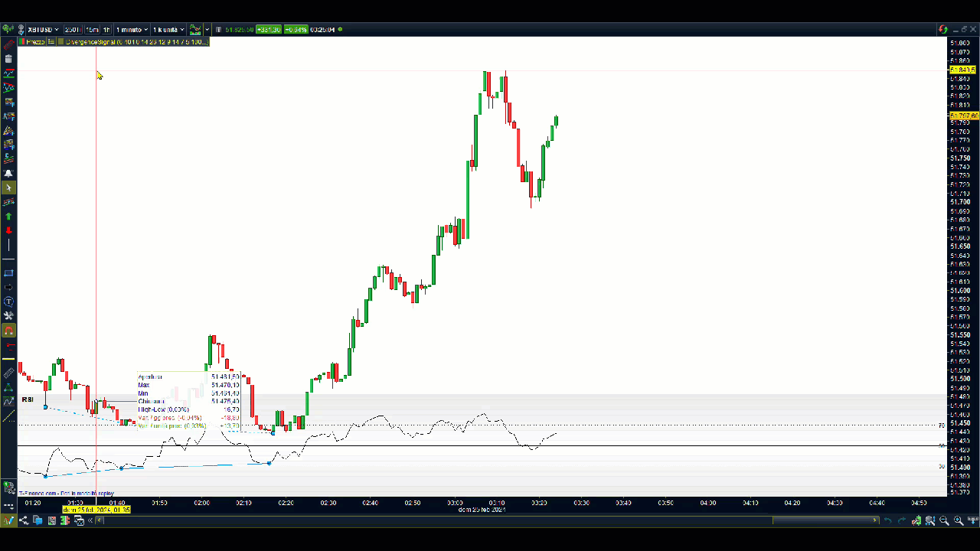Open the chat bubbles icon
980x551 pixels.
(x=38, y=520)
